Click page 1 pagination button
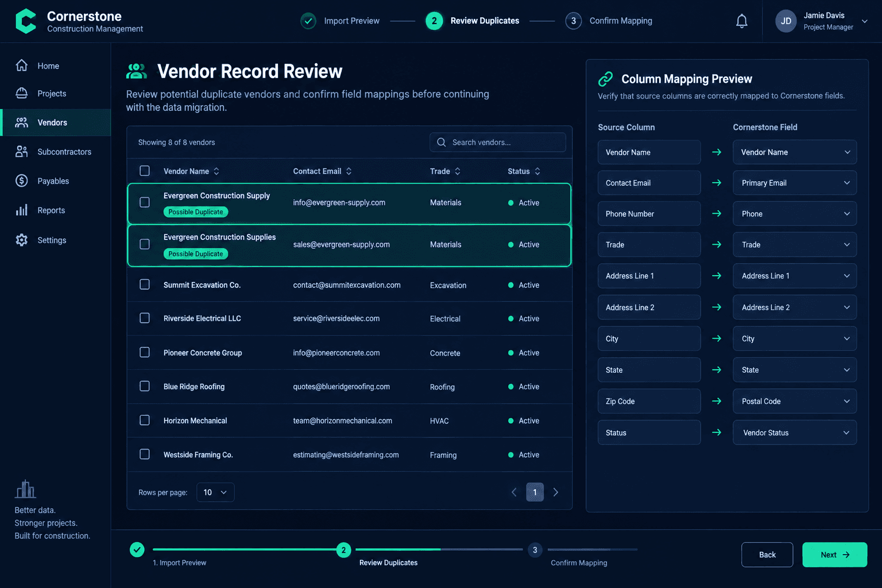Image resolution: width=882 pixels, height=588 pixels. click(535, 492)
